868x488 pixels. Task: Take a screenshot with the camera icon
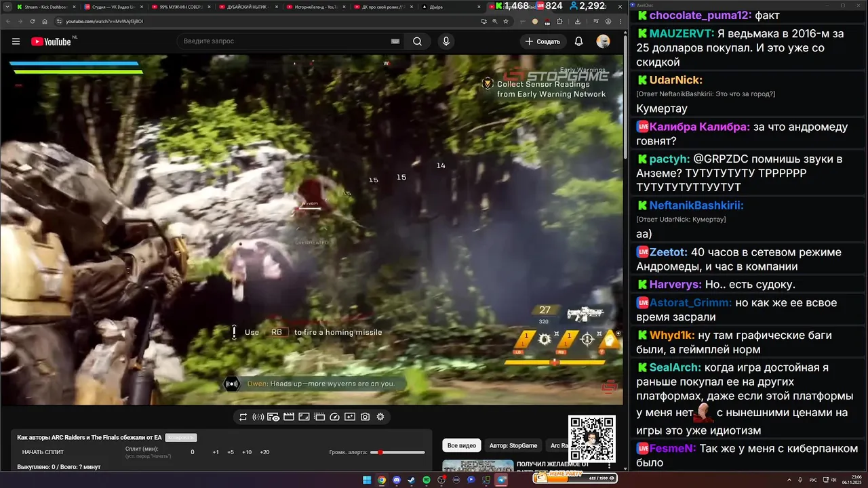coord(365,417)
